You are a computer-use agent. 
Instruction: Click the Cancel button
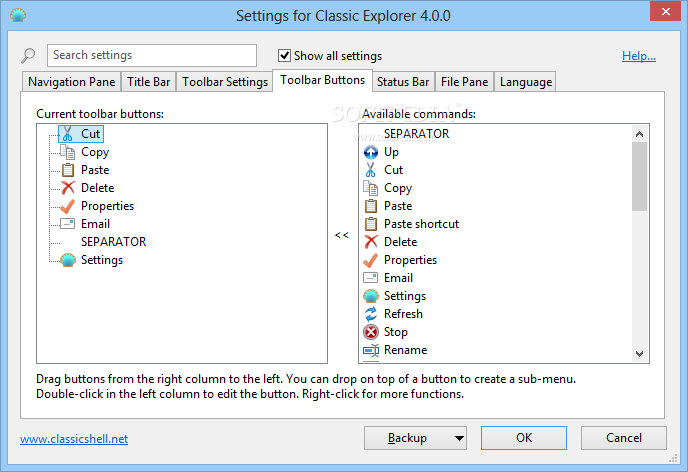[x=624, y=438]
